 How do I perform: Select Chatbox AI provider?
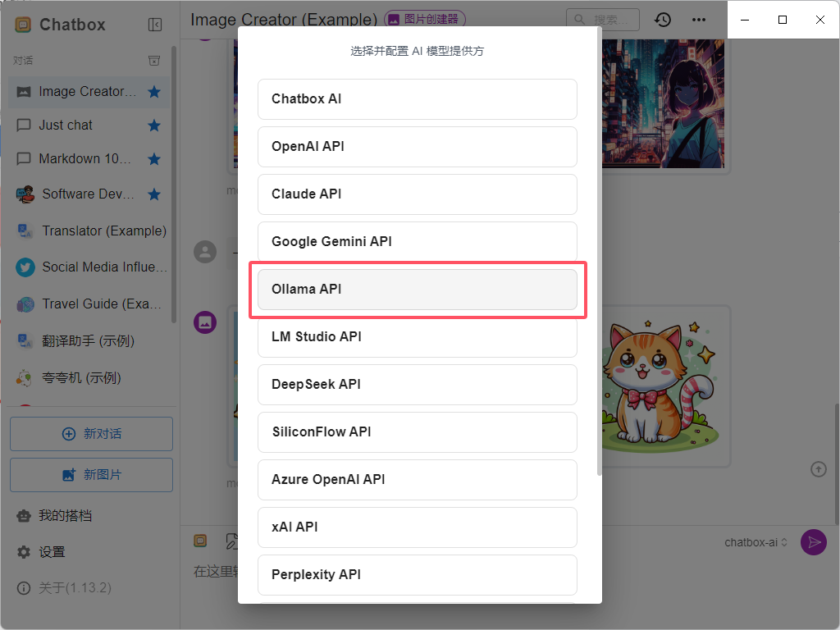(417, 99)
